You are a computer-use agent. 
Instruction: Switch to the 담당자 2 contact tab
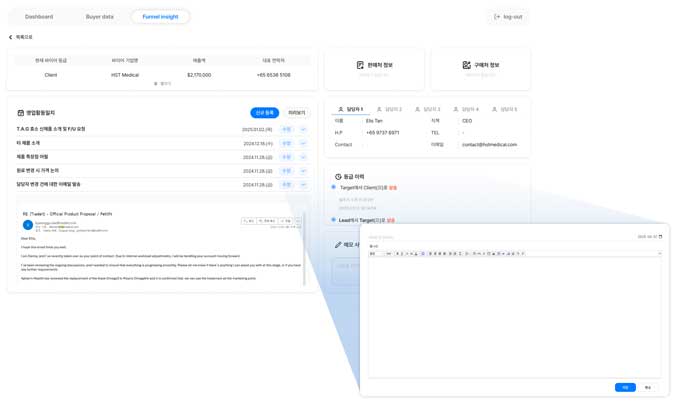389,109
